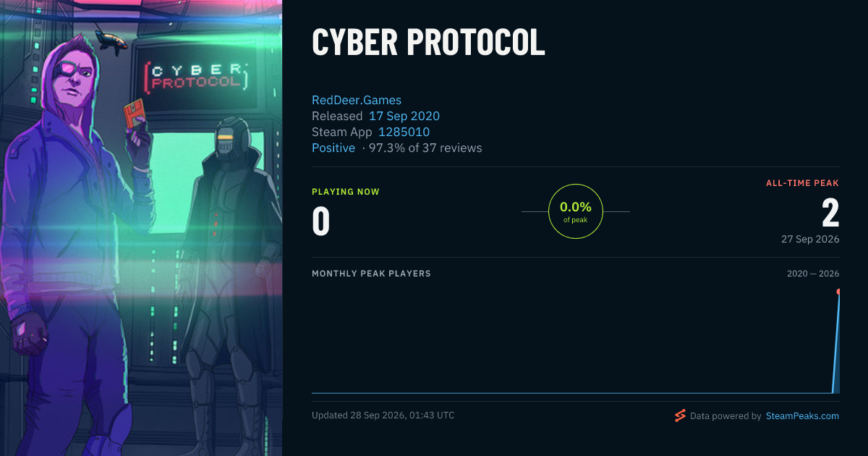Viewport: 868px width, 456px height.
Task: Click the red peak point on the chart
Action: (x=839, y=292)
